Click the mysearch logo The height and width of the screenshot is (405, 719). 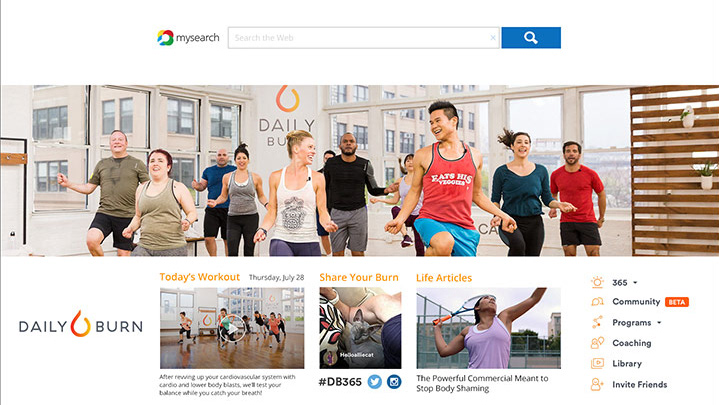(188, 38)
